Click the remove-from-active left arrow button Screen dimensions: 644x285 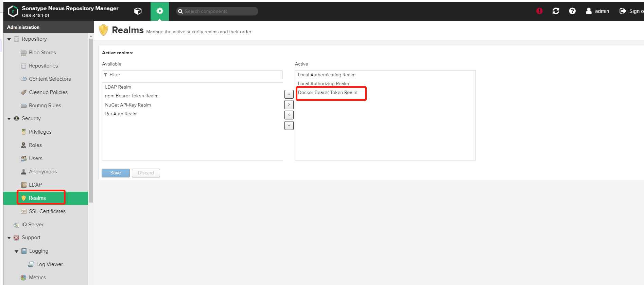click(x=289, y=115)
